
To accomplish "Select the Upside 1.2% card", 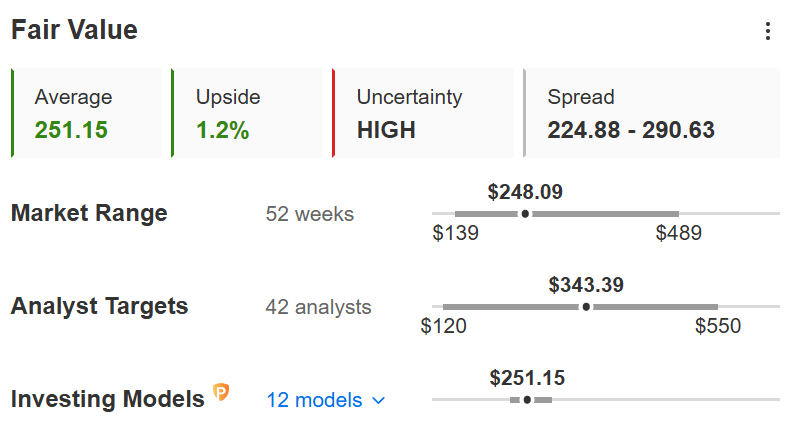I will click(x=247, y=113).
